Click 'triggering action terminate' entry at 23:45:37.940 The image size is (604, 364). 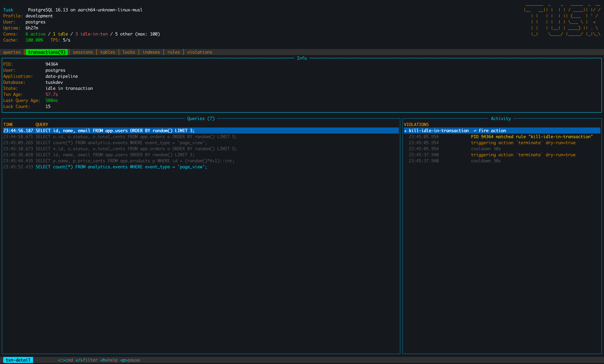pyautogui.click(x=523, y=155)
